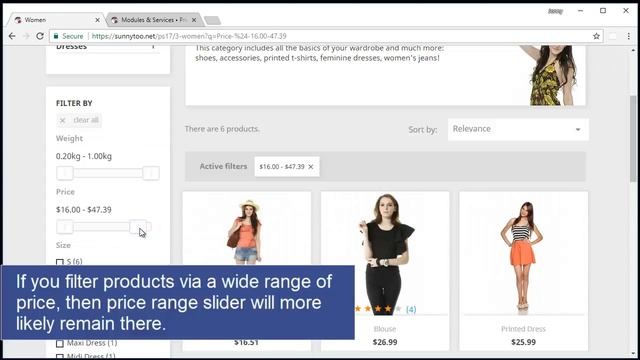Minimize the Chrome window

580,11
